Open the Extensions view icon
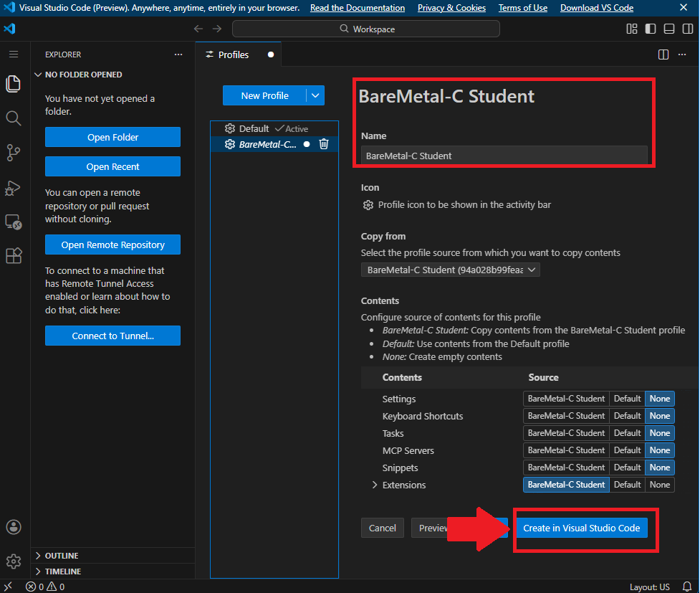 pos(13,256)
